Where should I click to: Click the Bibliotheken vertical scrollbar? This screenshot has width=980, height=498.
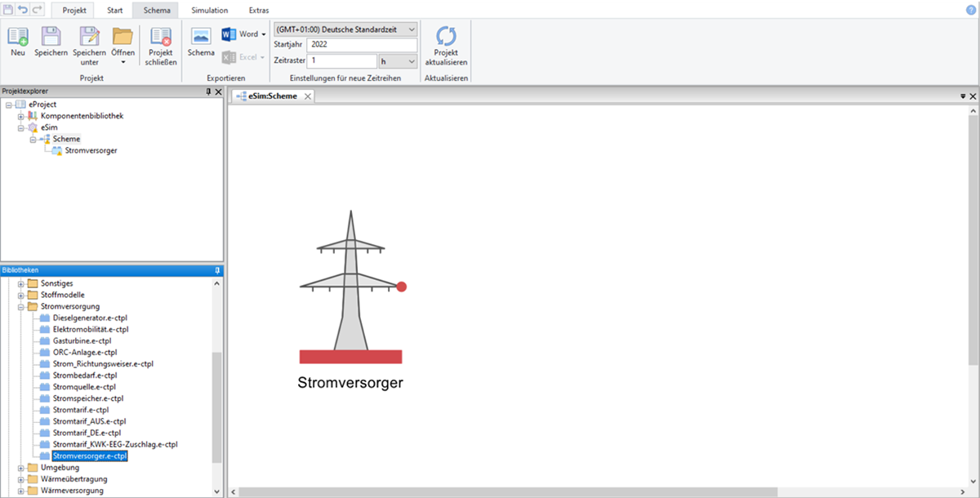click(216, 408)
